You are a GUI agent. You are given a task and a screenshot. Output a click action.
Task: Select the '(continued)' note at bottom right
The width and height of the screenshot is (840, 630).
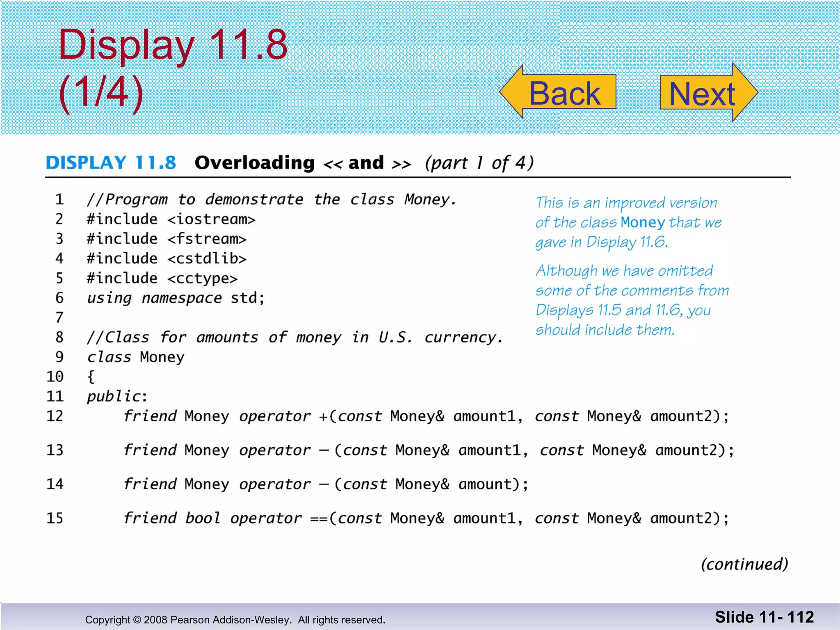(x=744, y=564)
